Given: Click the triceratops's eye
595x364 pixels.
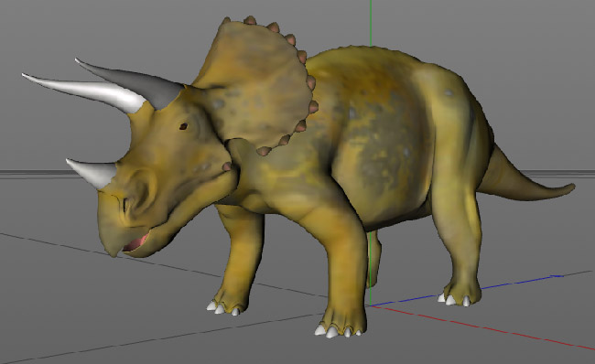Looking at the screenshot, I should pyautogui.click(x=183, y=126).
